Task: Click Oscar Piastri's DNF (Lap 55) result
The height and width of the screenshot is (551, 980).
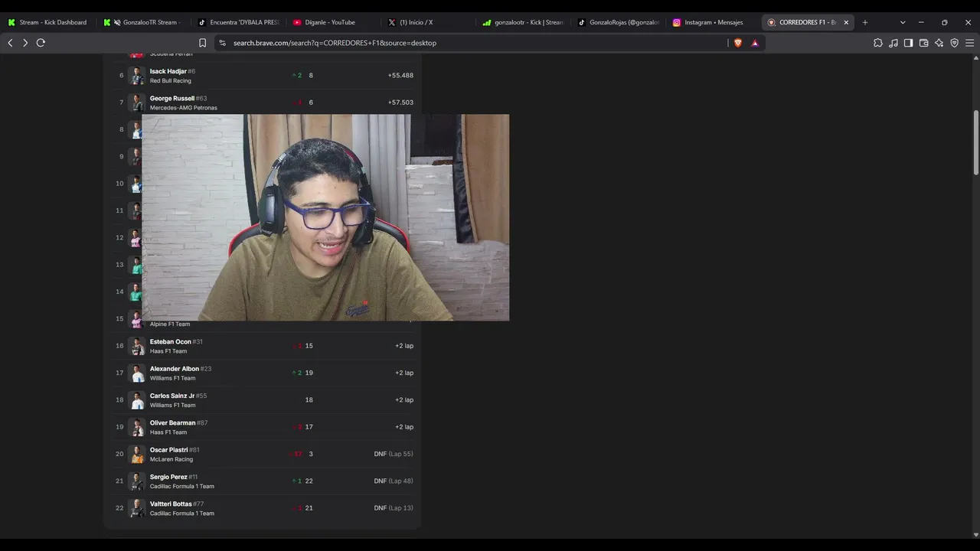Action: 394,454
